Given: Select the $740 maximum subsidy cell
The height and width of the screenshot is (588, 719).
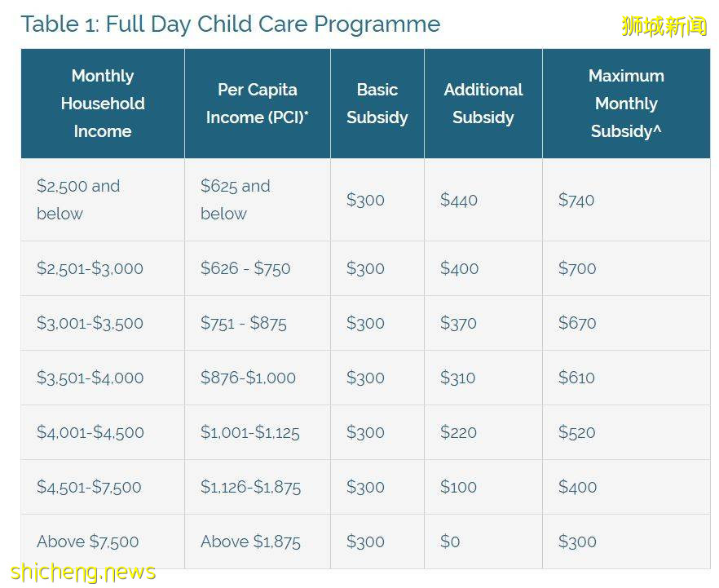Looking at the screenshot, I should (576, 200).
